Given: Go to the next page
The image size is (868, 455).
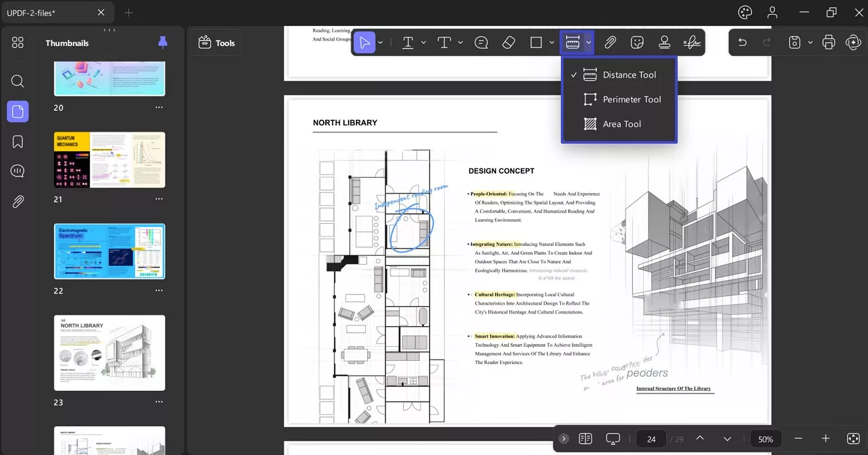Looking at the screenshot, I should click(x=727, y=439).
